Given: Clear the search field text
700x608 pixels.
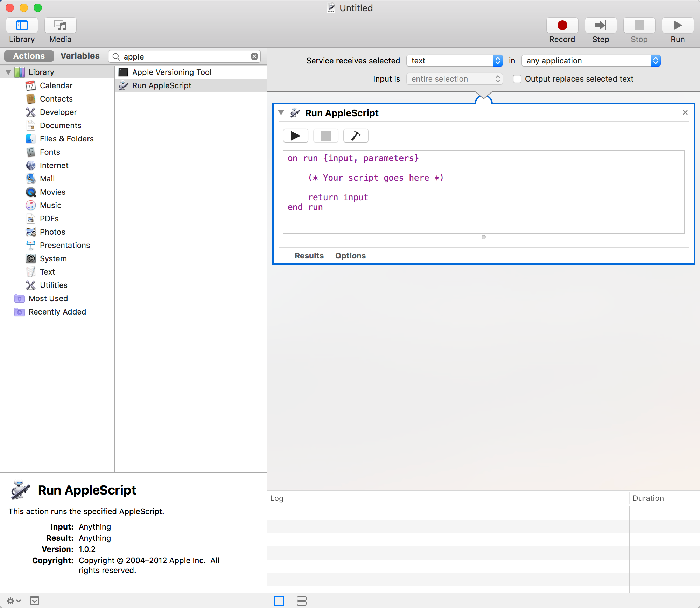Looking at the screenshot, I should coord(254,56).
